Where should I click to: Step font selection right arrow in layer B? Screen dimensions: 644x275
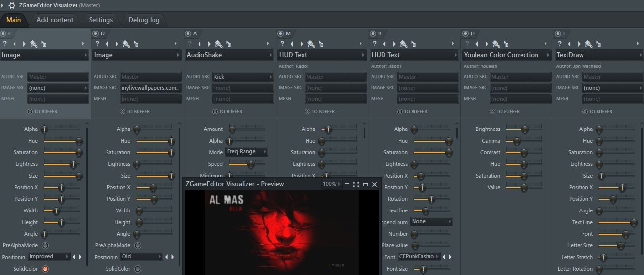pos(450,257)
